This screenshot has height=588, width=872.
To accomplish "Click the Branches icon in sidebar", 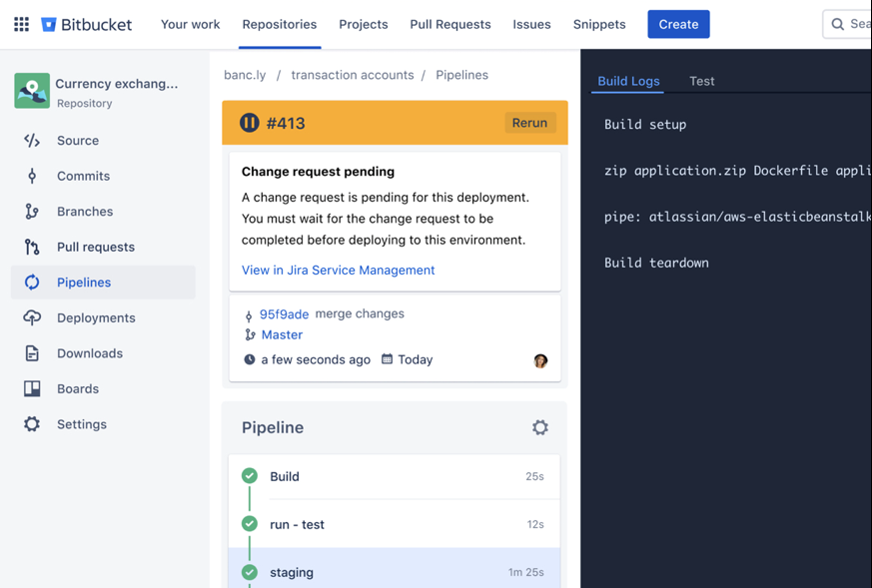I will click(32, 212).
